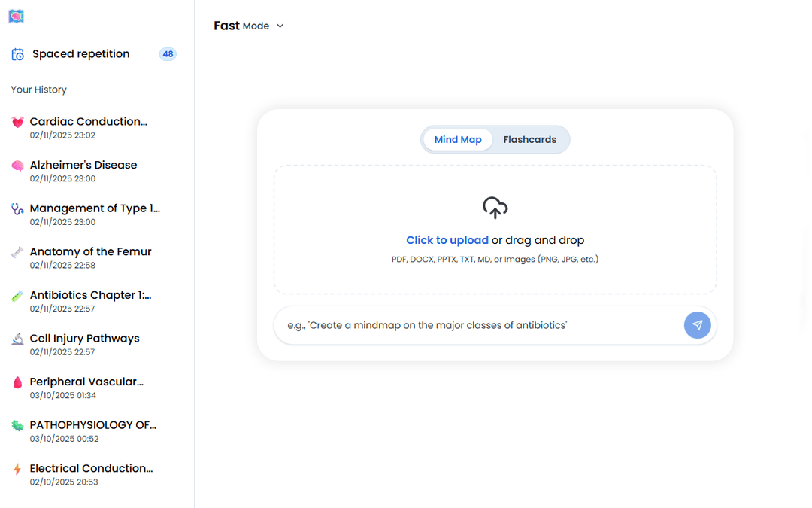The height and width of the screenshot is (508, 812).
Task: Collapse the Your History section
Action: click(x=38, y=89)
